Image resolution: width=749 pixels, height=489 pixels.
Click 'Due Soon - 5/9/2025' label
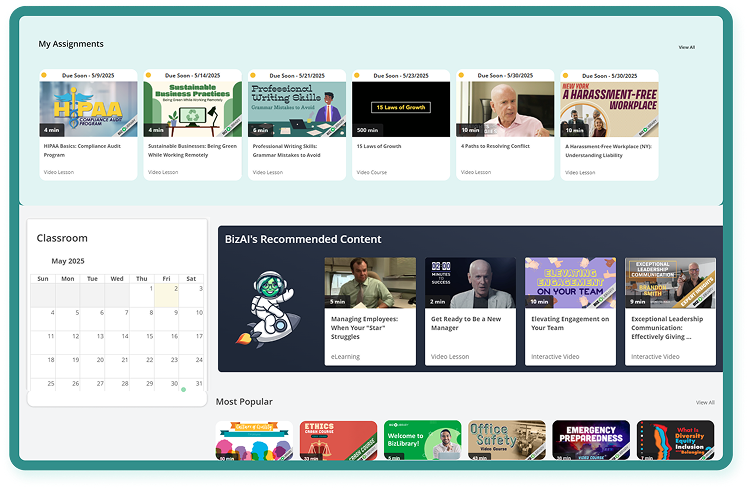point(88,75)
